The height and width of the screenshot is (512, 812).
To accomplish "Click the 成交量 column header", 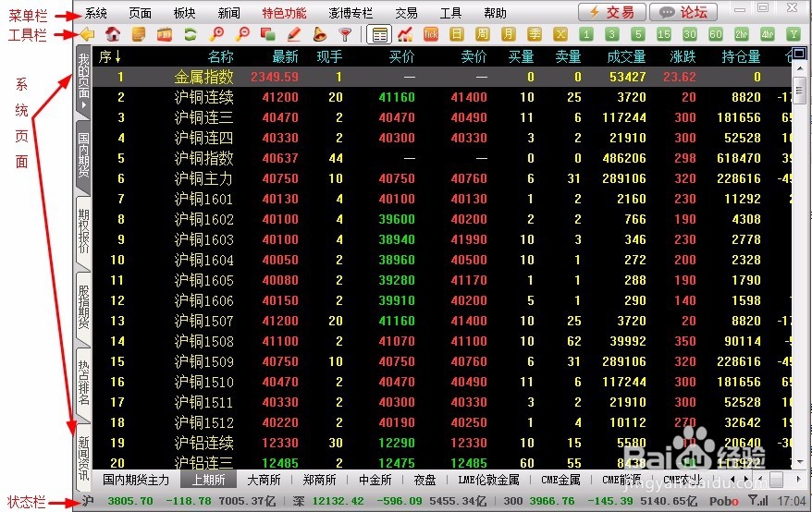I will coord(626,56).
